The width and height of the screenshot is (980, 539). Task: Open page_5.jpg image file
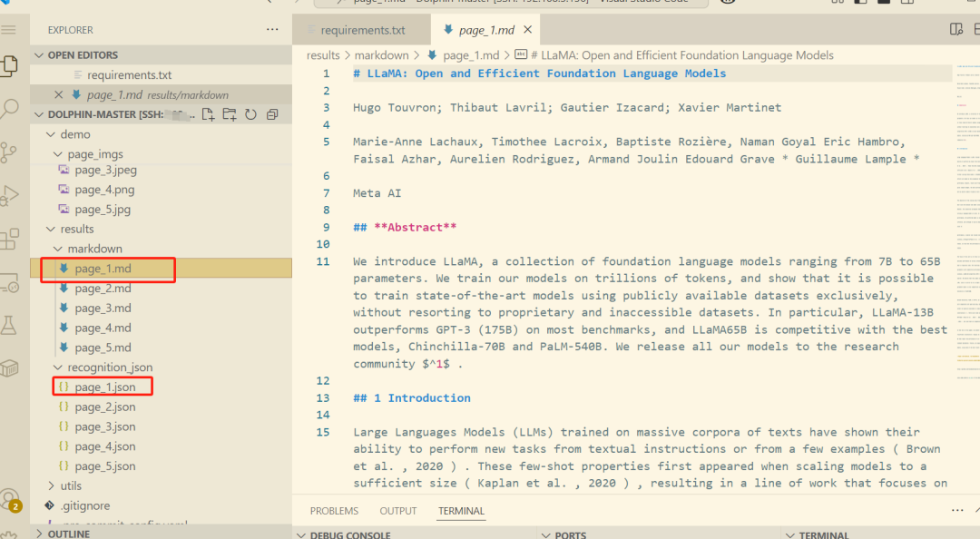(x=103, y=210)
